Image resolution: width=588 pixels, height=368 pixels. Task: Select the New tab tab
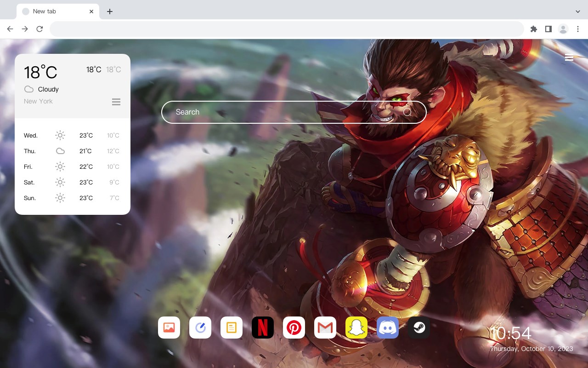(x=58, y=11)
